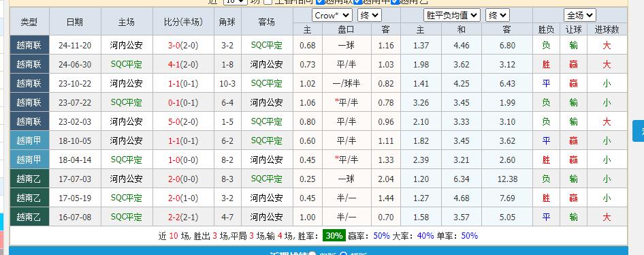Screen dimensions: 644x255
Task: Click home team 河内公安 in the 18-10-05 row
Action: click(127, 140)
